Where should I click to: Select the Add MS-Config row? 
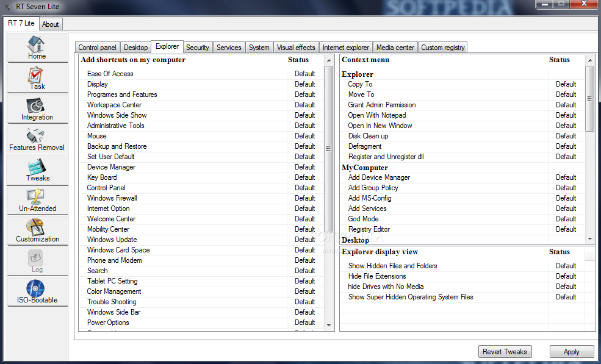tap(462, 198)
